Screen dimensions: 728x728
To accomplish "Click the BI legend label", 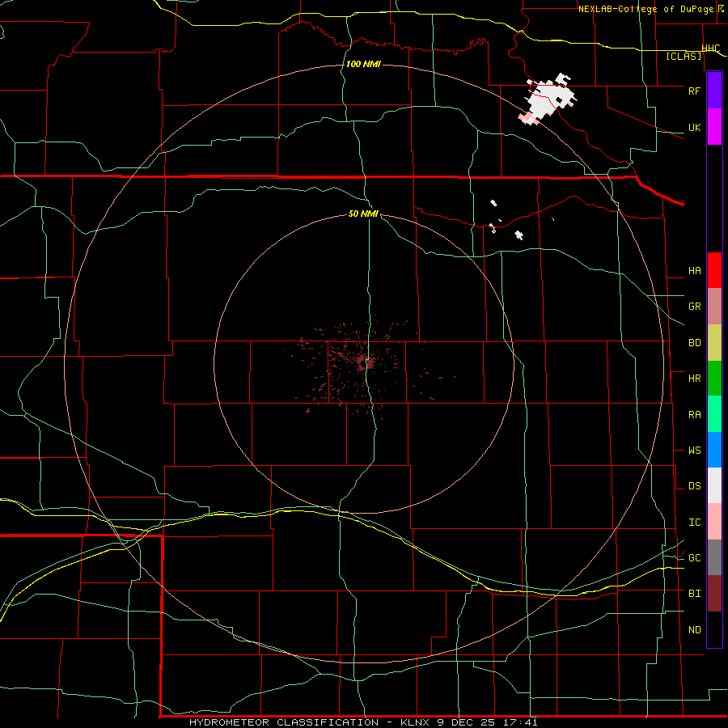I will point(695,594).
